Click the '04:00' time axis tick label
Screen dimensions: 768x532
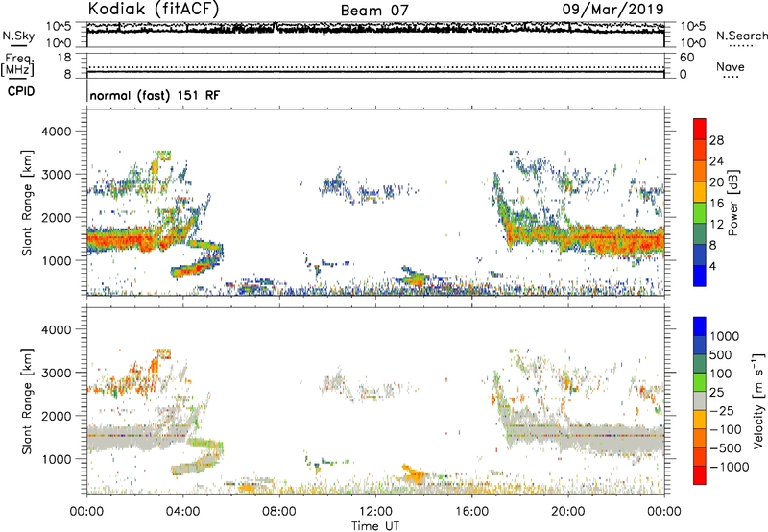coord(182,512)
